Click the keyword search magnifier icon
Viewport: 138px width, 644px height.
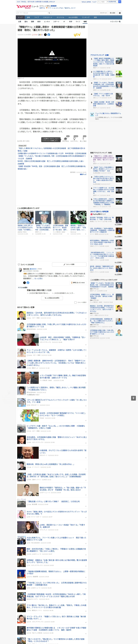[49, 13]
